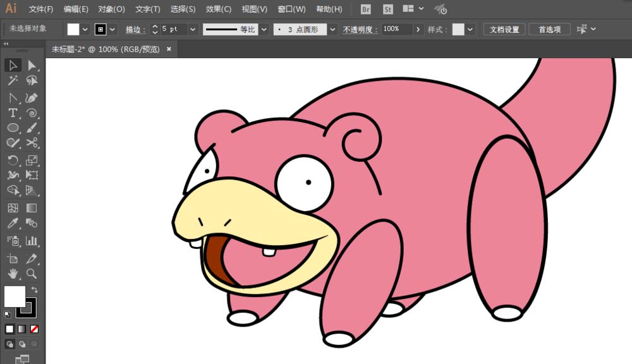Switch to the 未标题-2* document tab
Viewport: 632px width, 364px height.
(106, 49)
